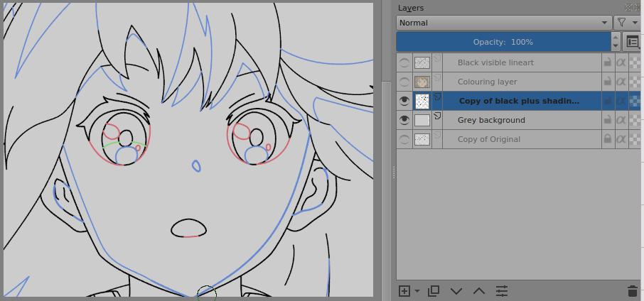
Task: Click the Layers docker title
Action: pyautogui.click(x=411, y=9)
